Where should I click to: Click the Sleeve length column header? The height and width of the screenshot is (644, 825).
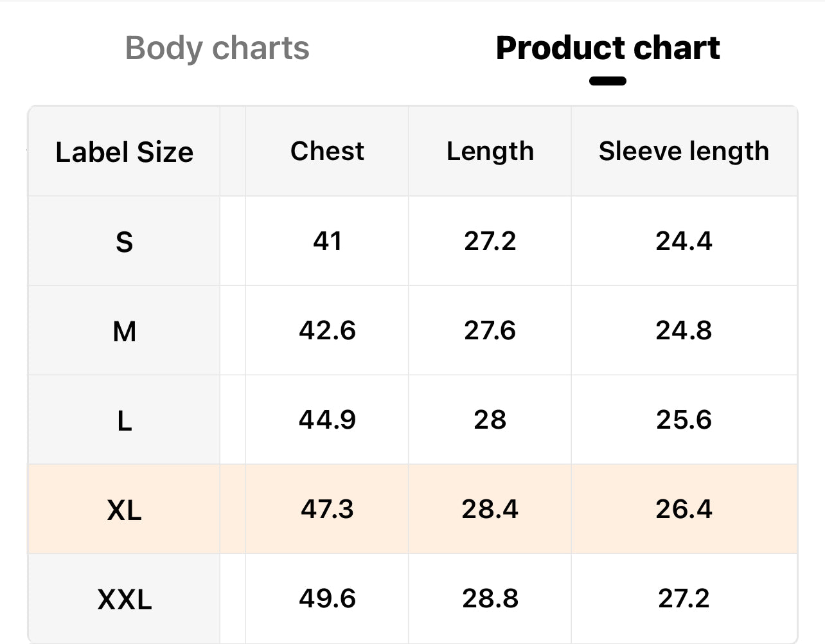[x=684, y=152]
